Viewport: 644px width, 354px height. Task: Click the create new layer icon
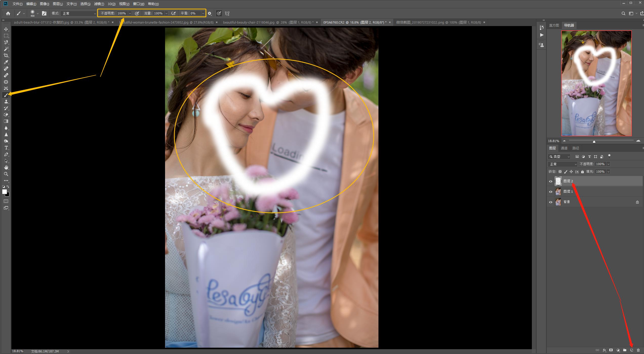(x=632, y=350)
